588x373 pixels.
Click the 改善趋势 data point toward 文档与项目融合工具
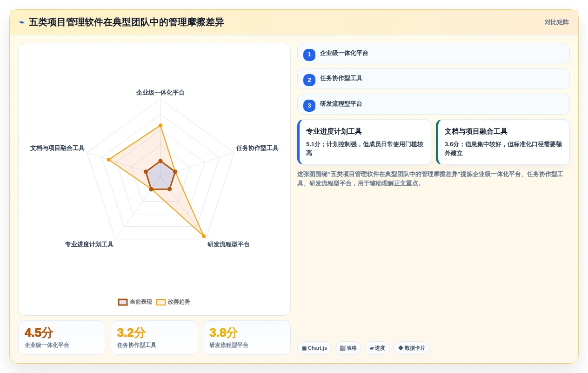click(x=109, y=160)
